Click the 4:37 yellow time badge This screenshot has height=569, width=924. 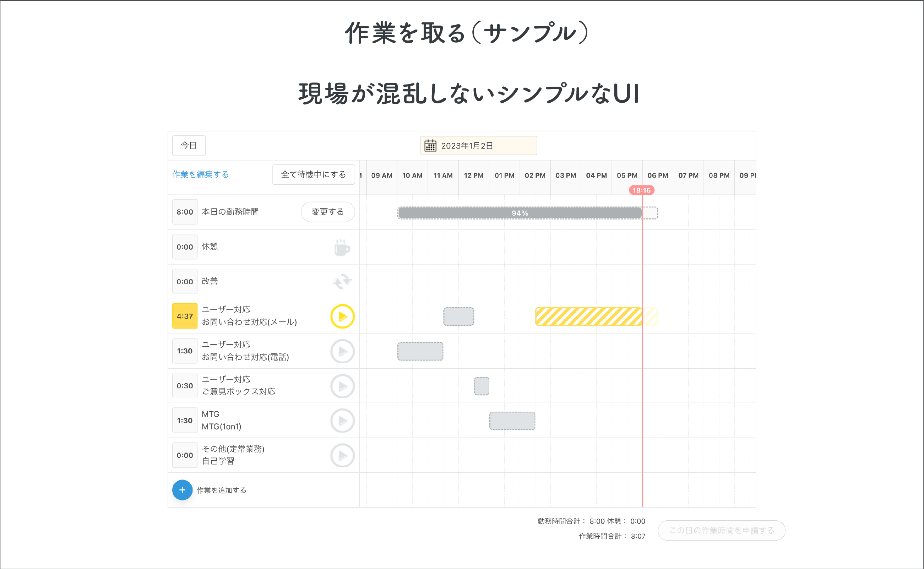(x=185, y=316)
